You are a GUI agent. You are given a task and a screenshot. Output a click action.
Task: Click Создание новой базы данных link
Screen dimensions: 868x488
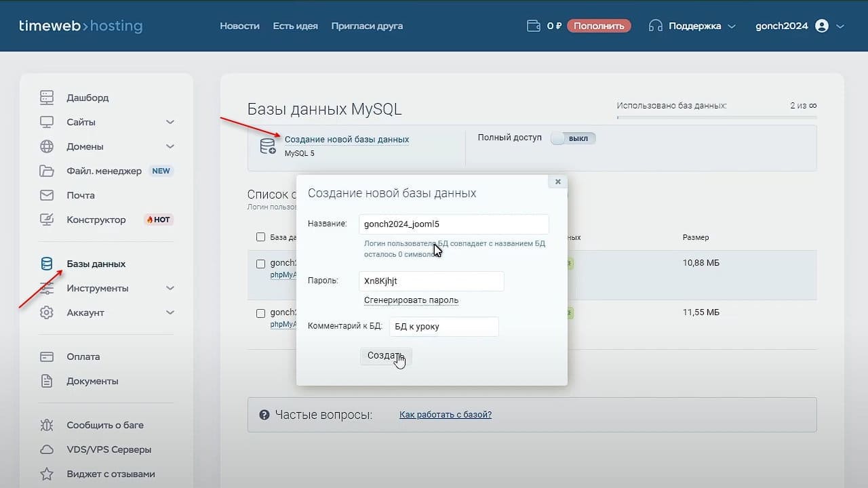347,139
